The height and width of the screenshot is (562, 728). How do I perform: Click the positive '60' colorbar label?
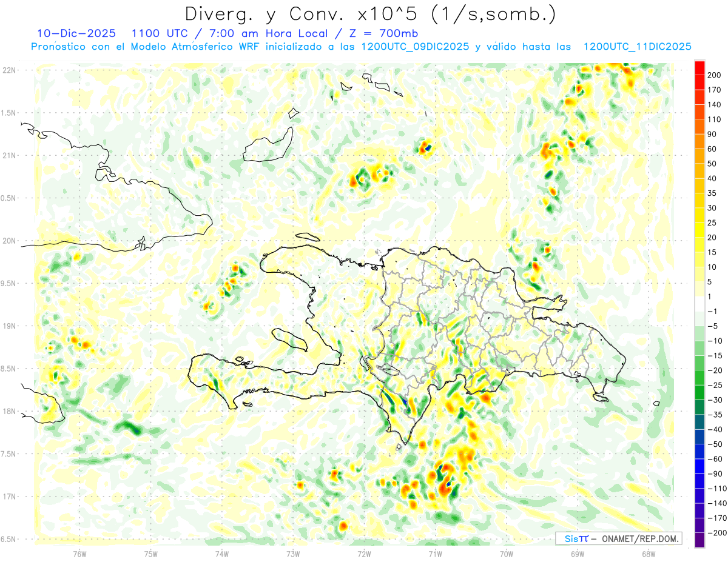click(713, 149)
